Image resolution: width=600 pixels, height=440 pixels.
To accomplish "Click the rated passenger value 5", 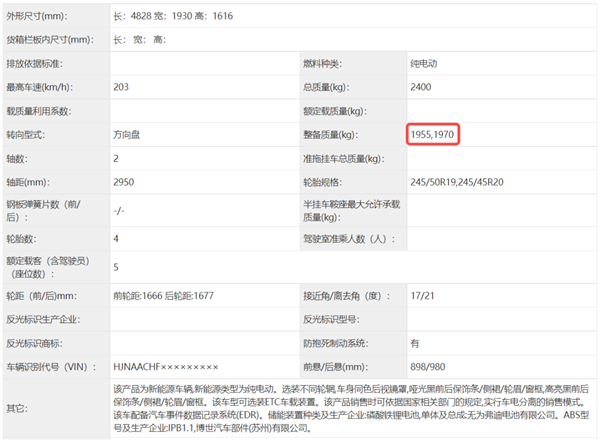I will [x=117, y=267].
